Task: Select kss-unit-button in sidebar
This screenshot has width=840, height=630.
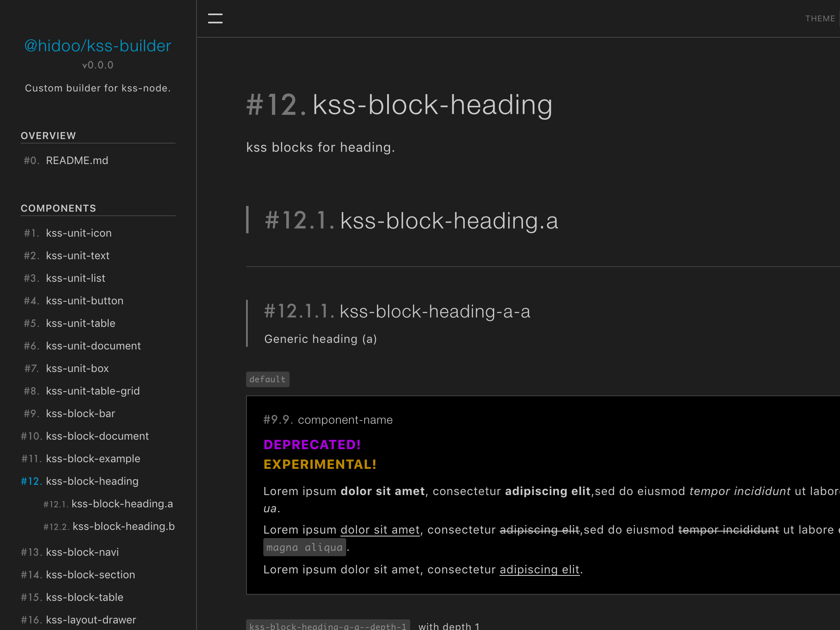Action: [x=84, y=301]
